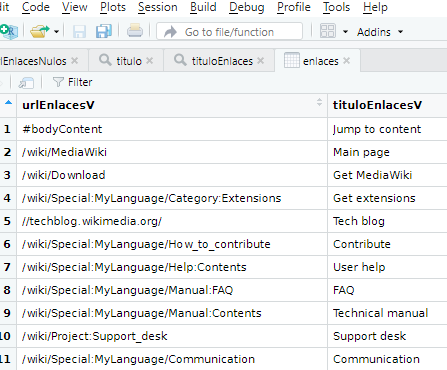Open the Build menu
The image size is (447, 370).
click(203, 7)
